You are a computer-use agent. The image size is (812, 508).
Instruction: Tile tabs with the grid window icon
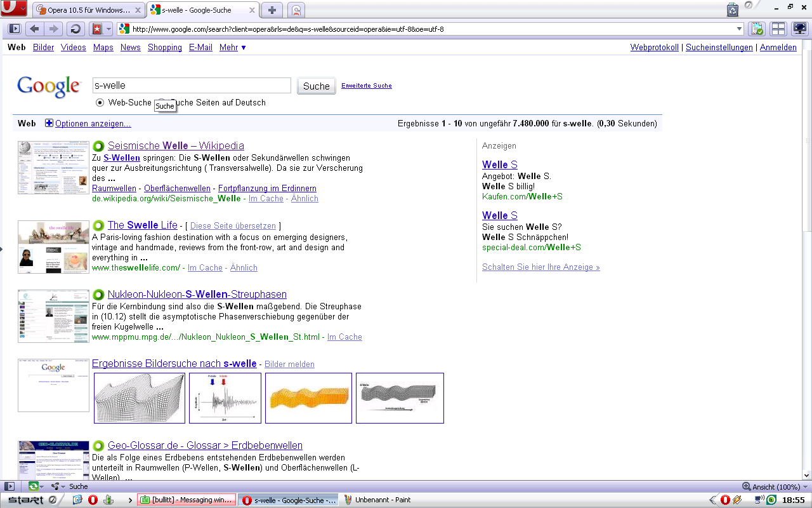click(x=778, y=29)
